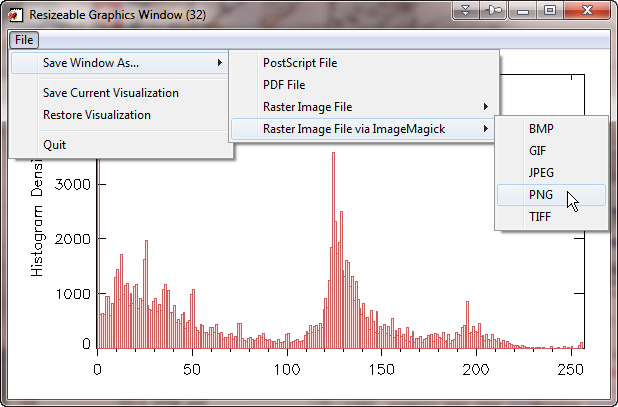Viewport: 618px width, 407px height.
Task: Click the x-axis label 150
Action: [382, 370]
